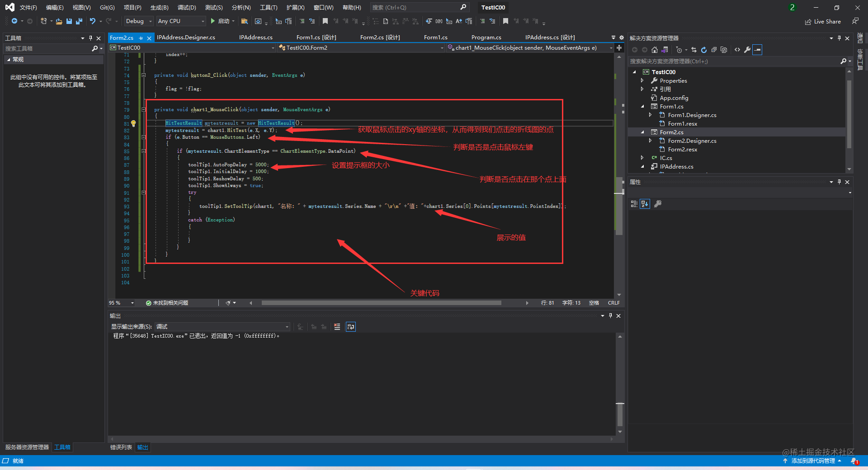Refresh the Solution Explorer tree
This screenshot has width=868, height=470.
(704, 50)
